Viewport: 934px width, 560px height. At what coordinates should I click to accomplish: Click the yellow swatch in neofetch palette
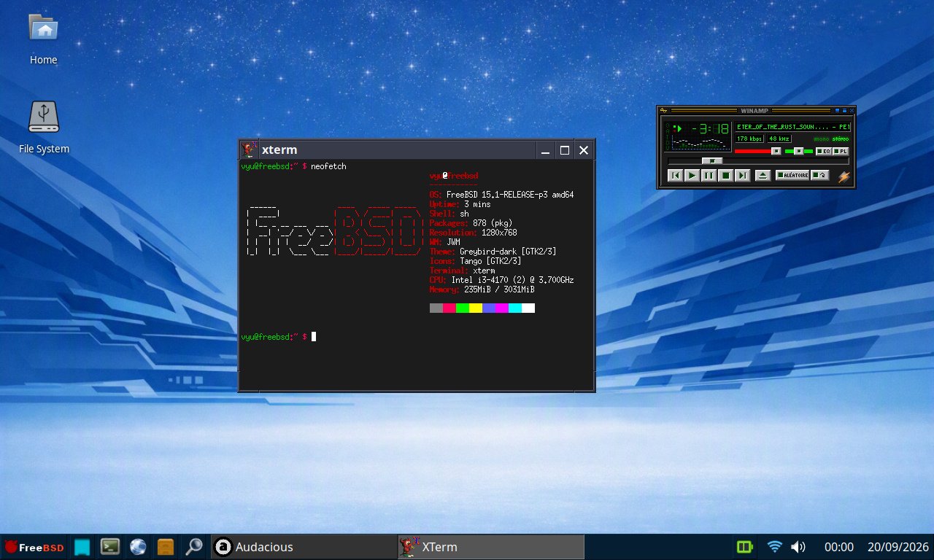coord(476,308)
